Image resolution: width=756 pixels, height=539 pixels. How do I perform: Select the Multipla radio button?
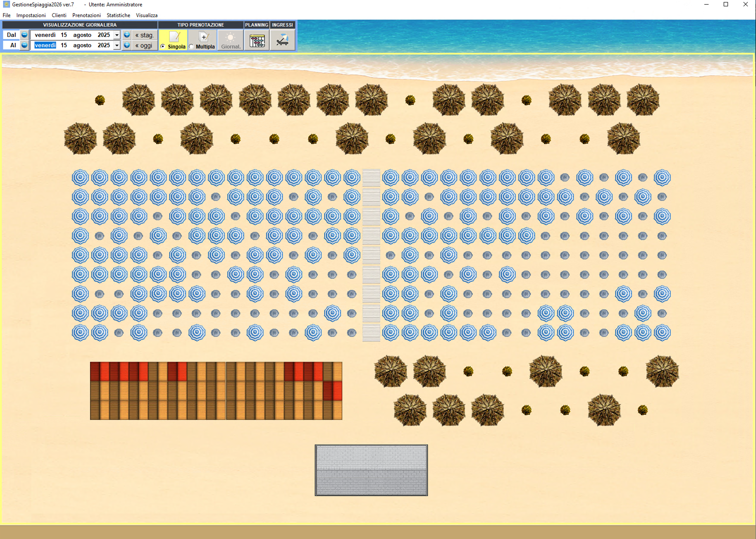(x=191, y=46)
